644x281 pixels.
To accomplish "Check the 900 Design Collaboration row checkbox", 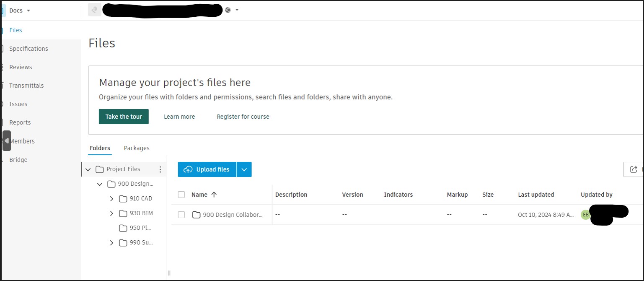I will click(x=181, y=215).
